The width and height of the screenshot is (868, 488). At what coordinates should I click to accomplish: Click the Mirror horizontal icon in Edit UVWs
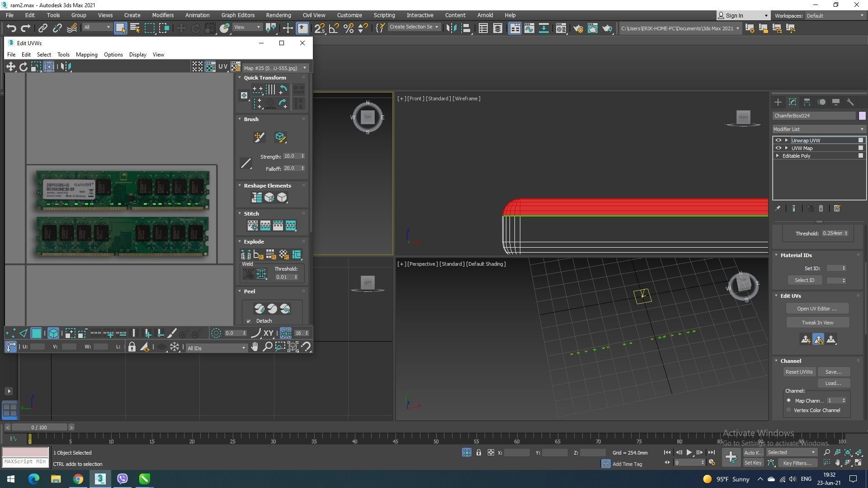(x=66, y=67)
